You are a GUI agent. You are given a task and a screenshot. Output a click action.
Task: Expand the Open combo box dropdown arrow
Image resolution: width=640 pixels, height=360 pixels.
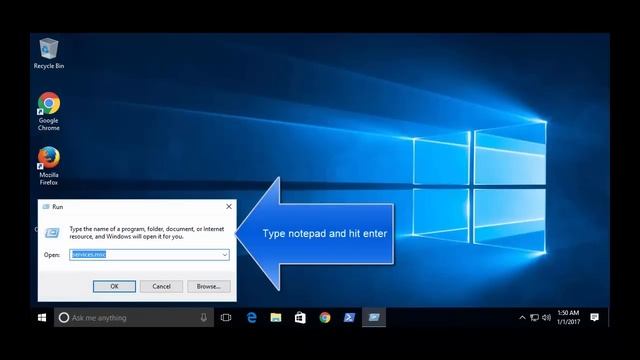[x=224, y=255]
